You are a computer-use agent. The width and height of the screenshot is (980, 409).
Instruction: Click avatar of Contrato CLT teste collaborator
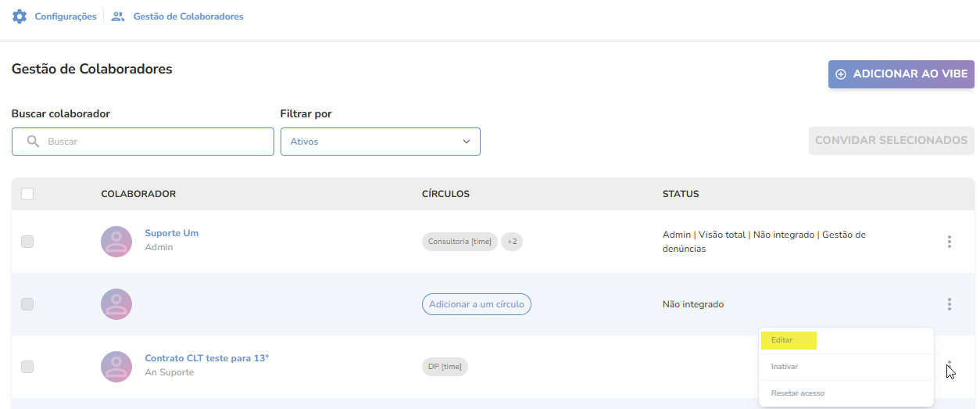(x=116, y=367)
